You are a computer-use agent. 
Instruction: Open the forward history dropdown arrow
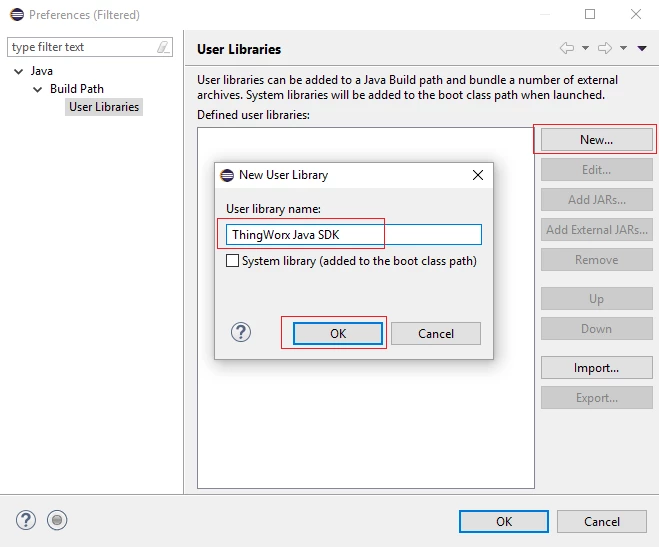click(x=623, y=48)
